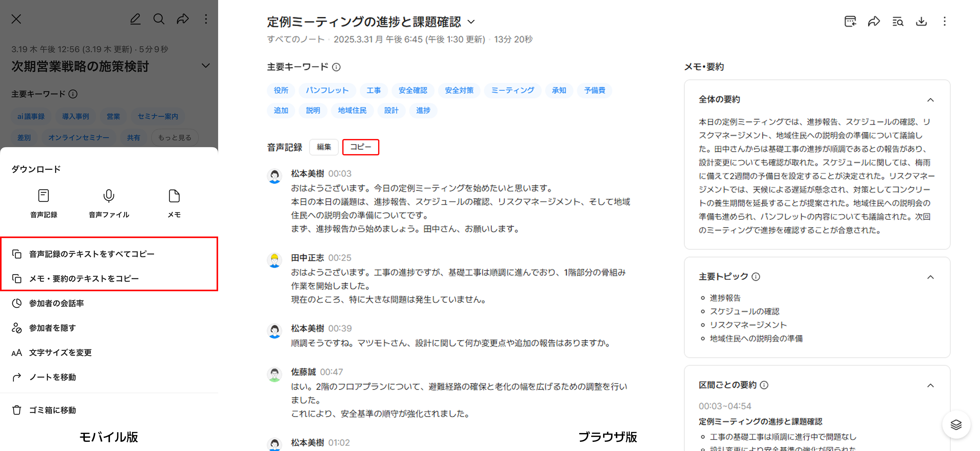Click the コピー button next to 音声記録
This screenshot has width=980, height=451.
click(x=360, y=147)
